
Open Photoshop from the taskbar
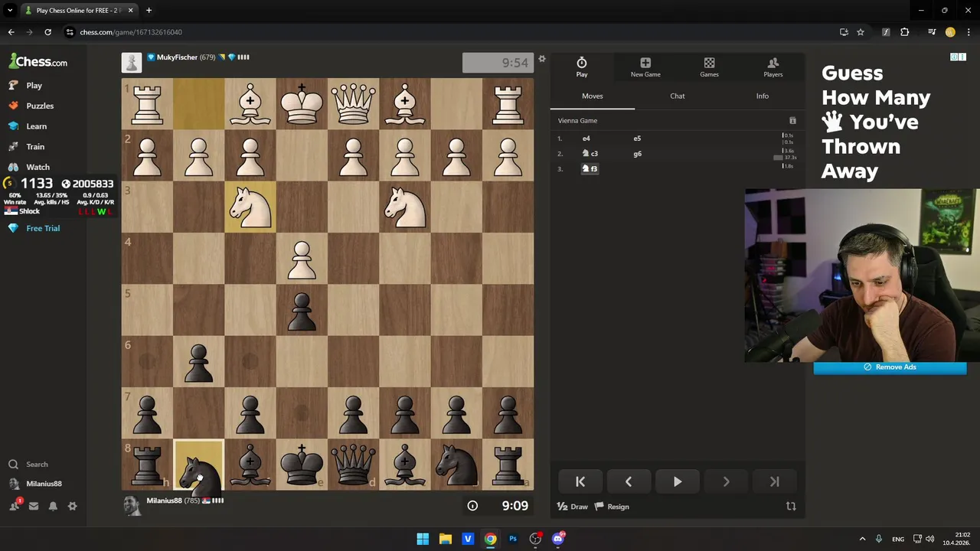tap(513, 539)
